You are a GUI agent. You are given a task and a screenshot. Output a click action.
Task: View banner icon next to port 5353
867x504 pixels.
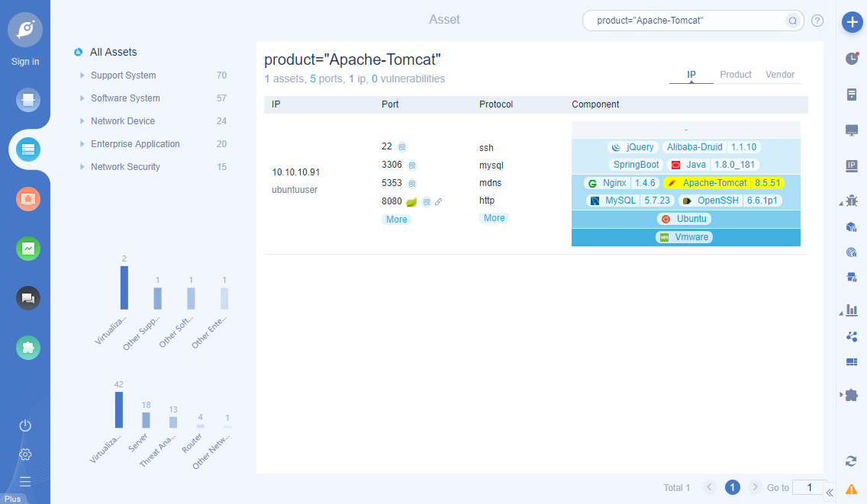[x=412, y=184]
